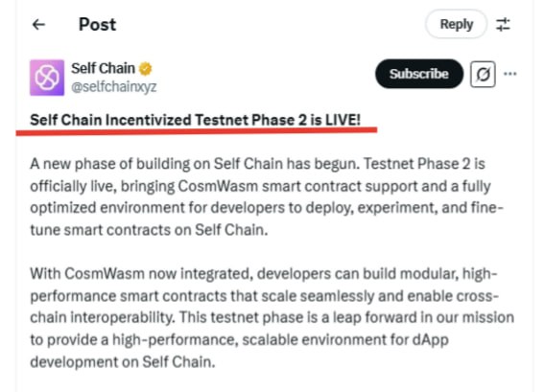Open the reply filter settings icon
This screenshot has height=392, width=544.
(503, 25)
